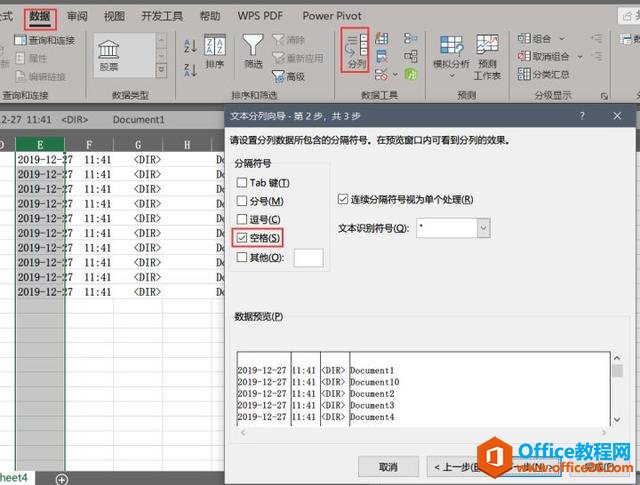Click the dialog Help question mark

click(x=582, y=116)
